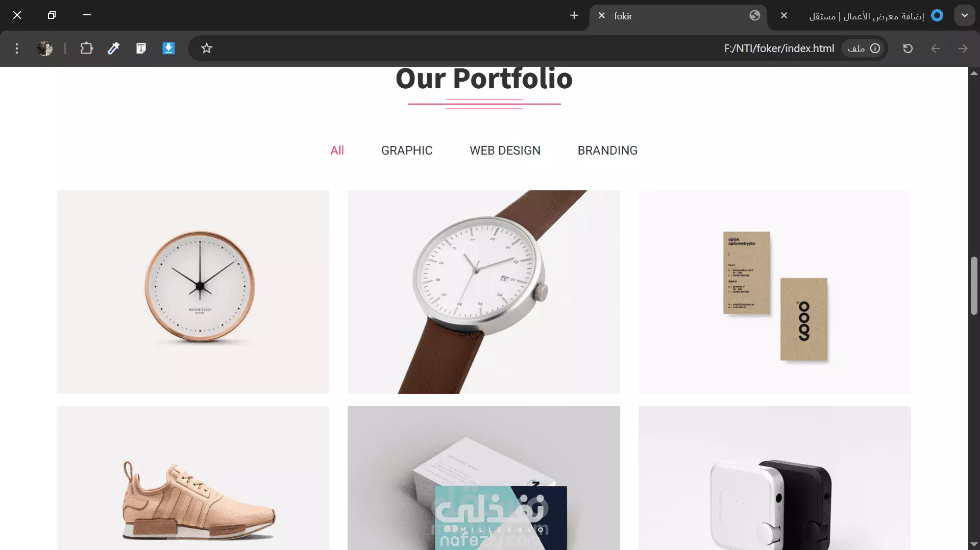Click the page vertical scrollbar thumb
980x550 pixels.
pos(974,286)
